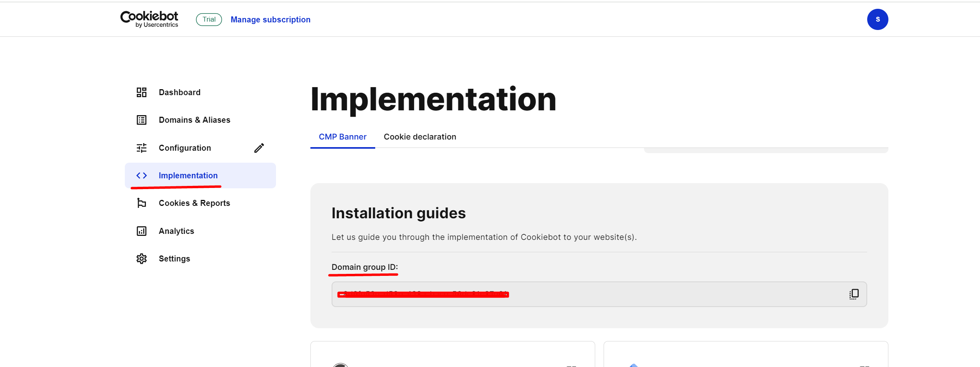Viewport: 980px width, 367px height.
Task: Click the Configuration sliders icon
Action: pyautogui.click(x=142, y=148)
